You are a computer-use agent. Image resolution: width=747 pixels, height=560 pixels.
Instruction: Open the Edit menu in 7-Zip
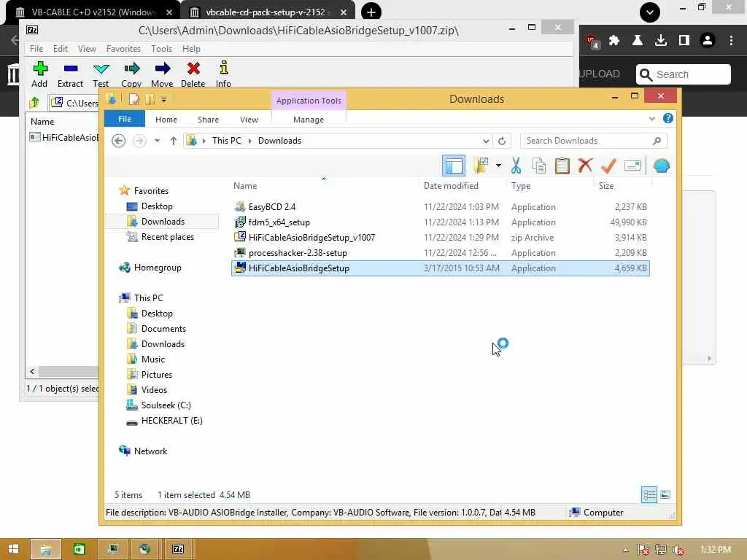tap(61, 49)
